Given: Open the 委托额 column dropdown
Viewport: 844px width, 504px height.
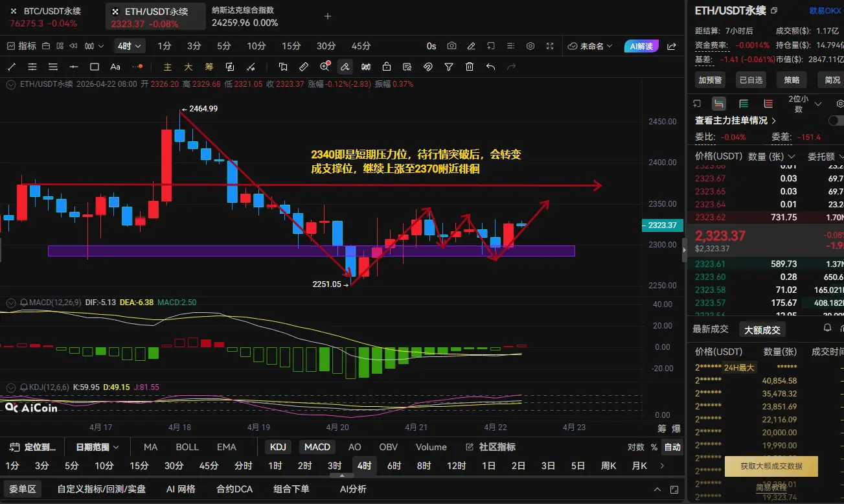Looking at the screenshot, I should coord(825,156).
